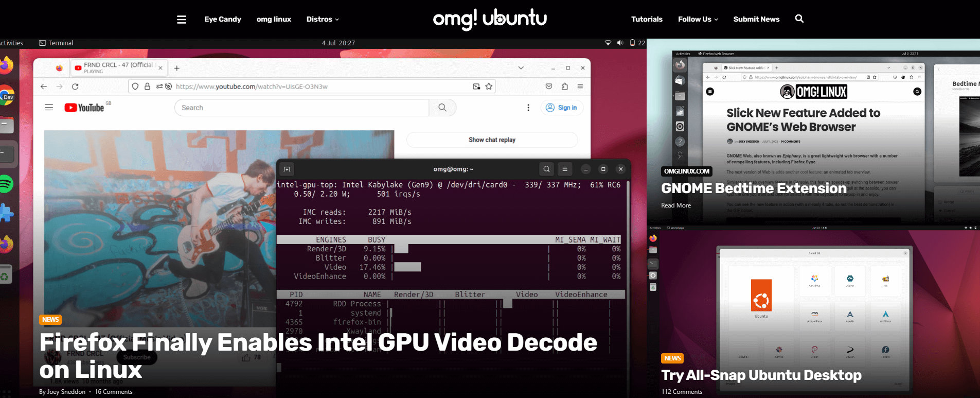Click the YouTube search magnifier button
The width and height of the screenshot is (980, 398).
click(x=442, y=108)
